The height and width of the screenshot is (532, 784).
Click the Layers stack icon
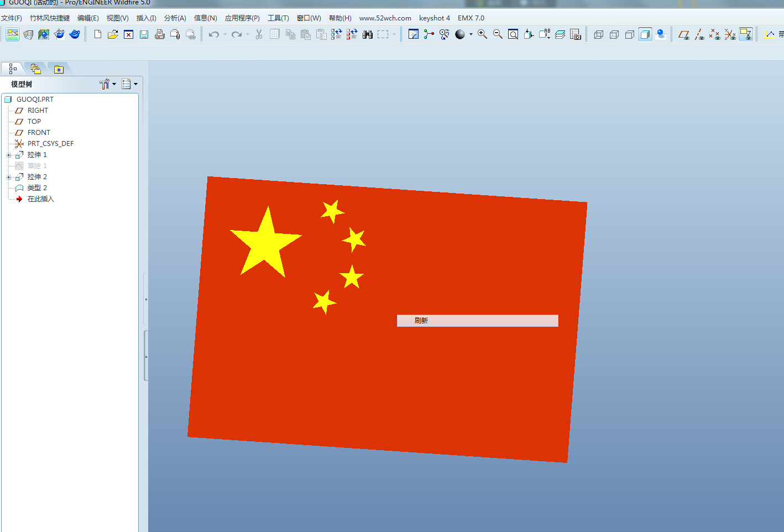(x=560, y=34)
